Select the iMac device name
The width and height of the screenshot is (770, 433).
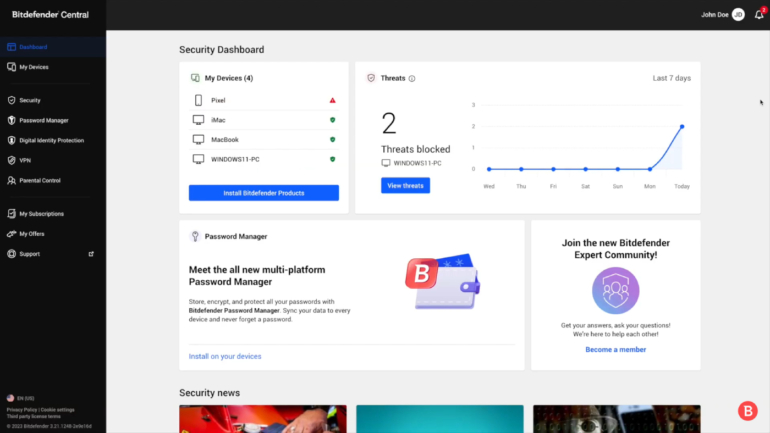[218, 120]
